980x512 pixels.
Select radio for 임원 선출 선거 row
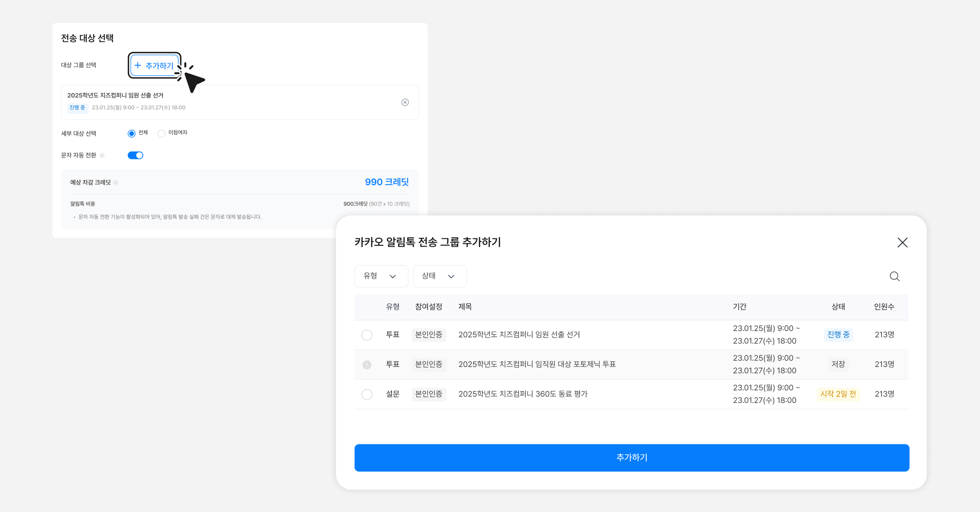click(367, 335)
